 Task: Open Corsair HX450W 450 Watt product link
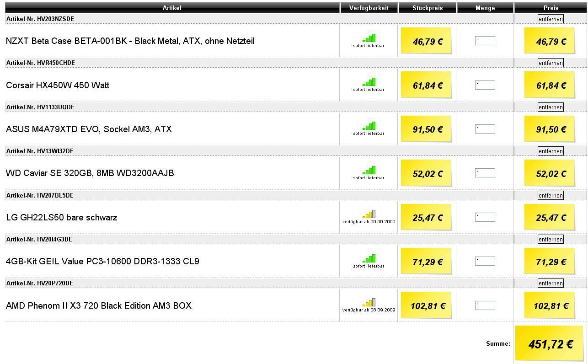[x=58, y=85]
